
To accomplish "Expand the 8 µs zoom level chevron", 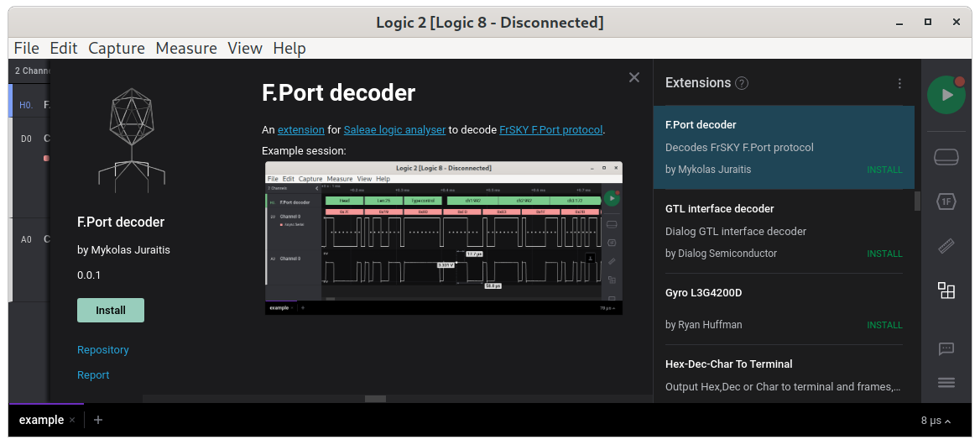I will coord(948,421).
